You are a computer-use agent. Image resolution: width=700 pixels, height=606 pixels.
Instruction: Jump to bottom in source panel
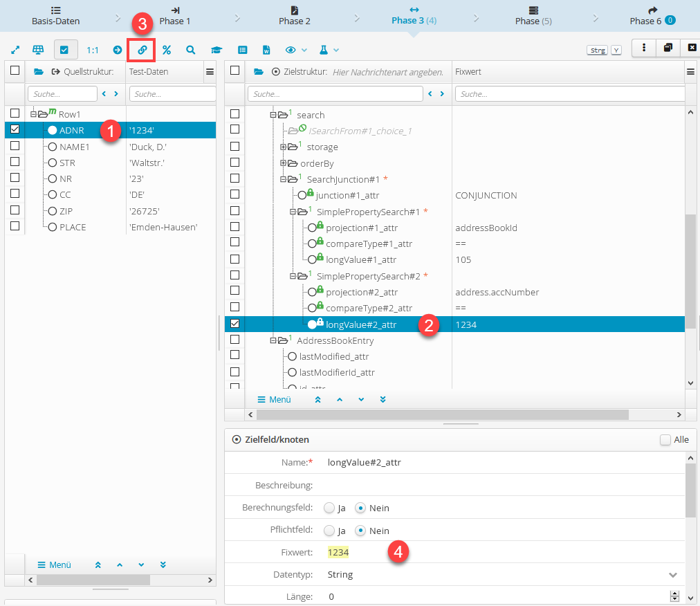tap(163, 565)
